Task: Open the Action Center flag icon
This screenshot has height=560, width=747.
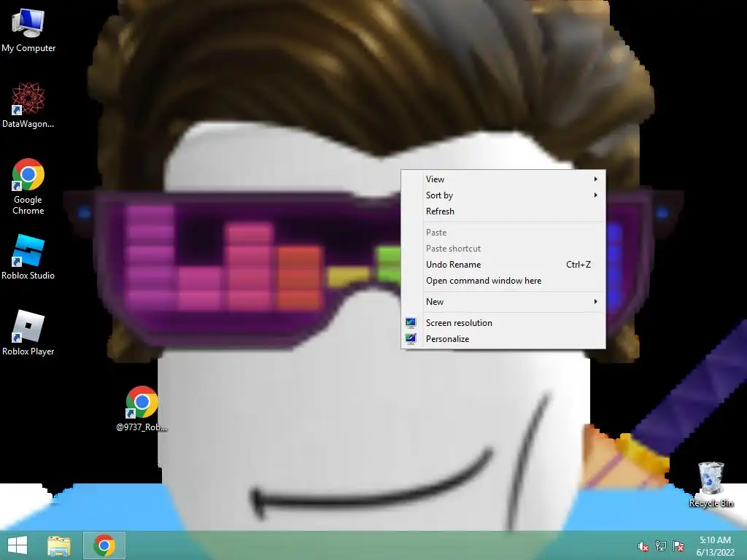Action: (678, 546)
